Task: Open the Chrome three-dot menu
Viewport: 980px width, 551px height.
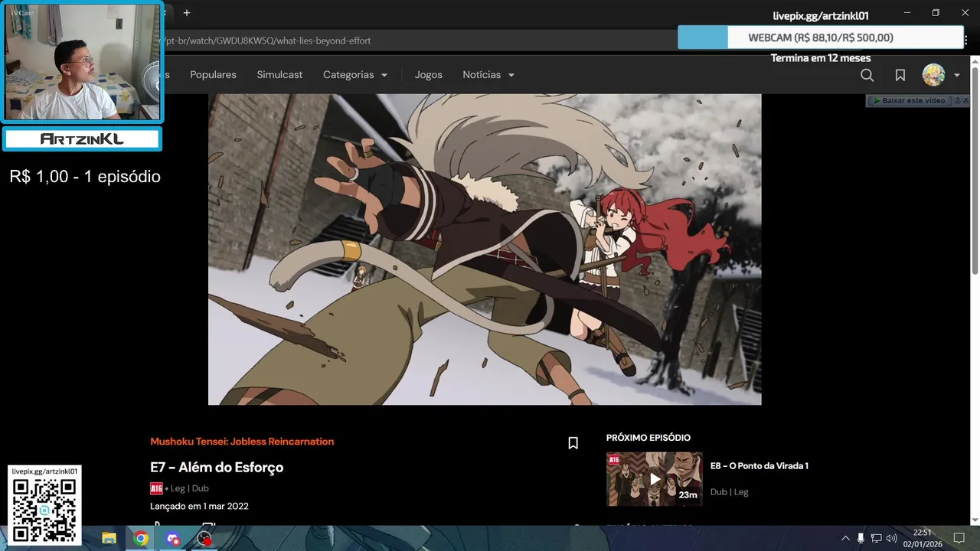Action: (967, 40)
